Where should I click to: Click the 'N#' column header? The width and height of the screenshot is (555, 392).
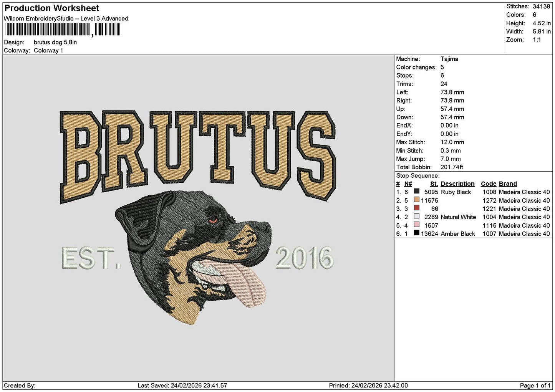click(x=408, y=184)
